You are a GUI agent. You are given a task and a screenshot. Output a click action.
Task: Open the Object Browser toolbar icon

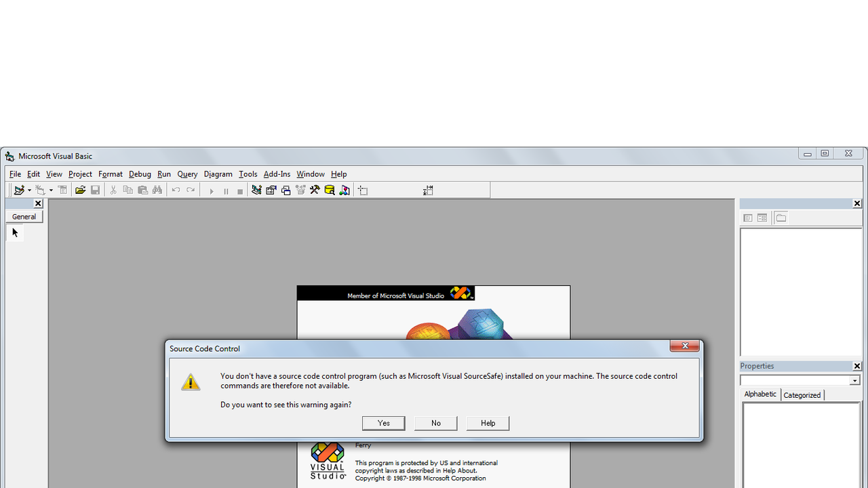pos(300,190)
